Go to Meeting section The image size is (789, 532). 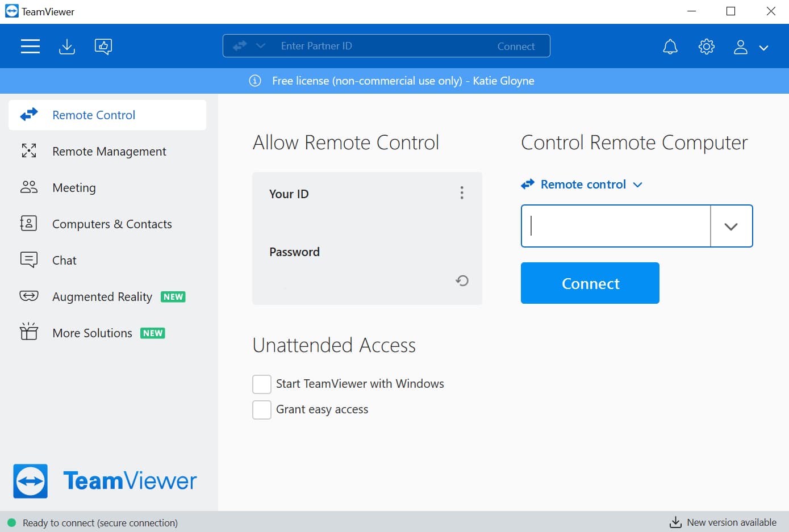tap(107, 188)
